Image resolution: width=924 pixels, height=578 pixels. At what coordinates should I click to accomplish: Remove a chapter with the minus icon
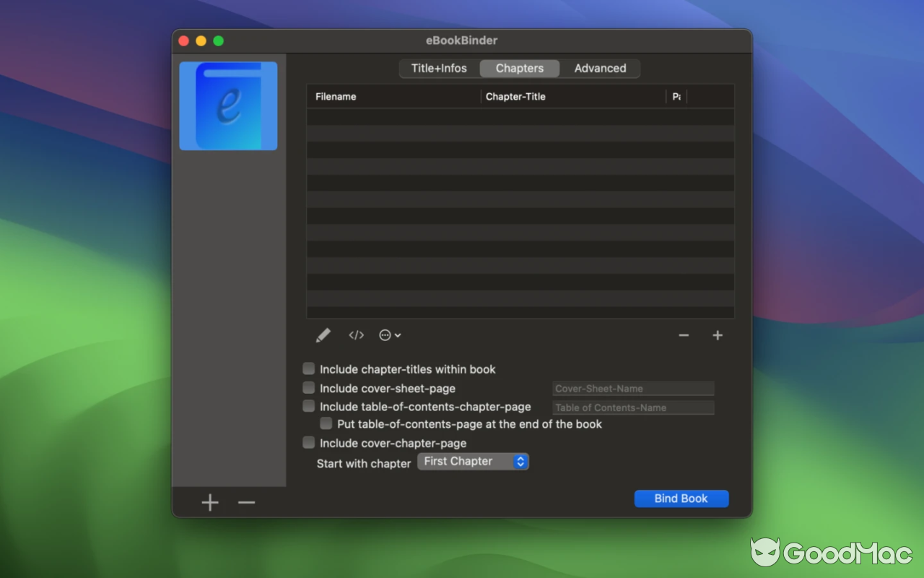coord(683,335)
